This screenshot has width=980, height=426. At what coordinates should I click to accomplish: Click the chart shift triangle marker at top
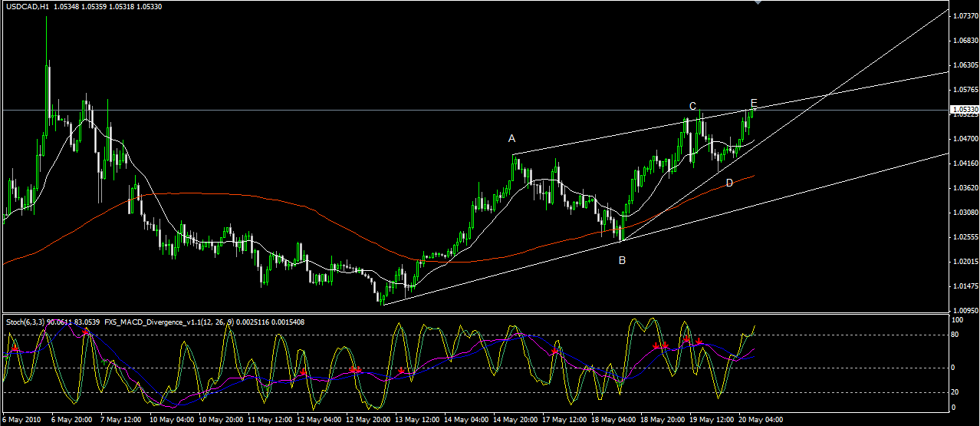point(758,2)
